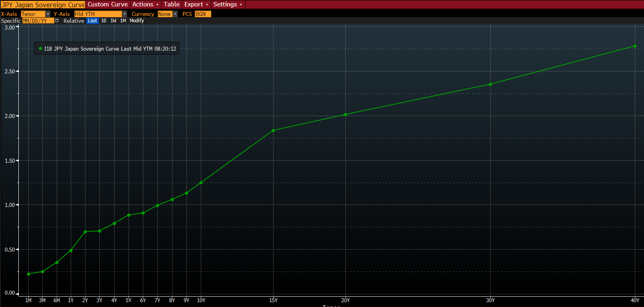Image resolution: width=644 pixels, height=307 pixels.
Task: Click the green legend marker for I18 curve
Action: click(x=40, y=49)
